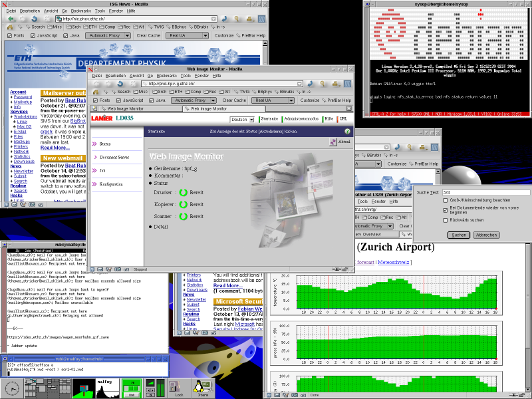Viewport: 532px width, 399px height.
Task: Click the search magnifier icon in Web Image Monitor toolbar
Action: tap(322, 84)
